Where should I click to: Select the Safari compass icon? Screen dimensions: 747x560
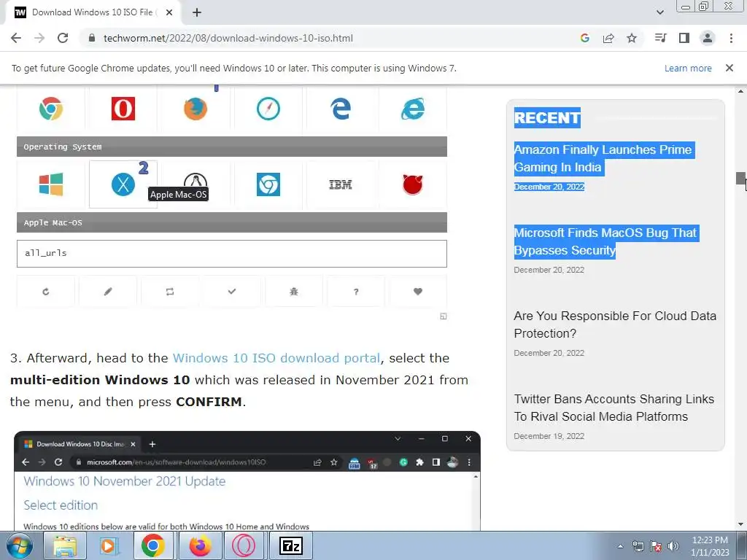268,109
